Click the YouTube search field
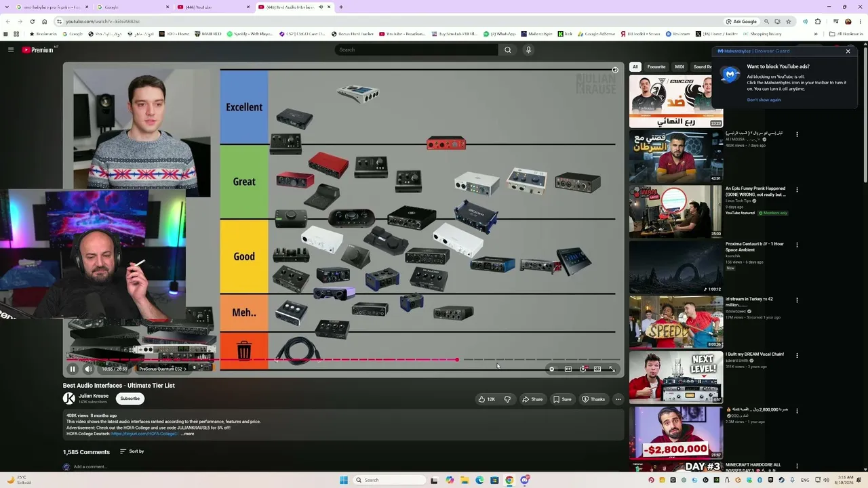Image resolution: width=868 pixels, height=488 pixels. click(416, 49)
